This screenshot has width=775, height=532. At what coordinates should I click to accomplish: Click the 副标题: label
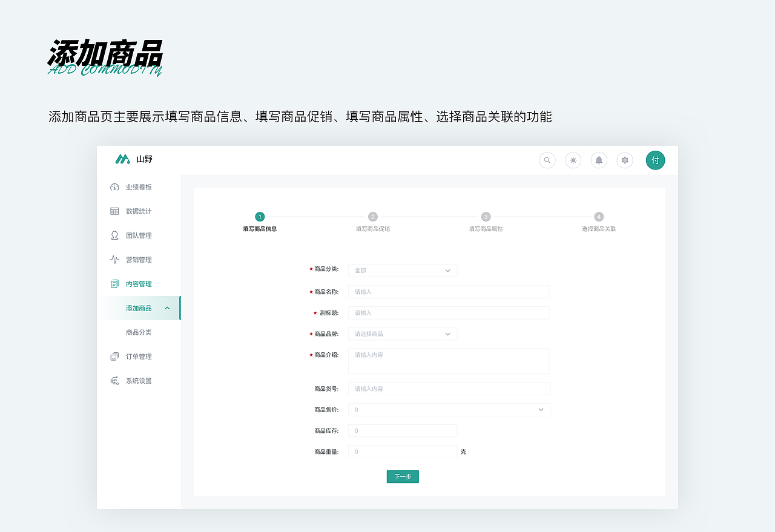point(329,313)
